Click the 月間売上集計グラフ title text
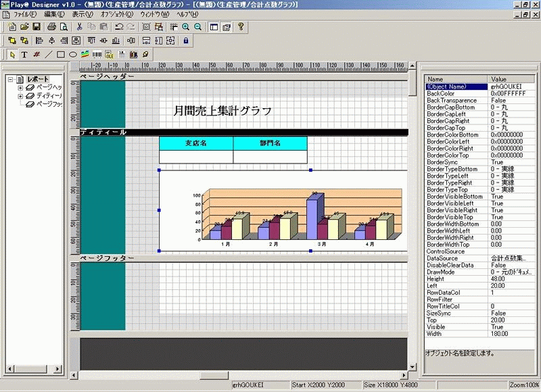 point(222,110)
